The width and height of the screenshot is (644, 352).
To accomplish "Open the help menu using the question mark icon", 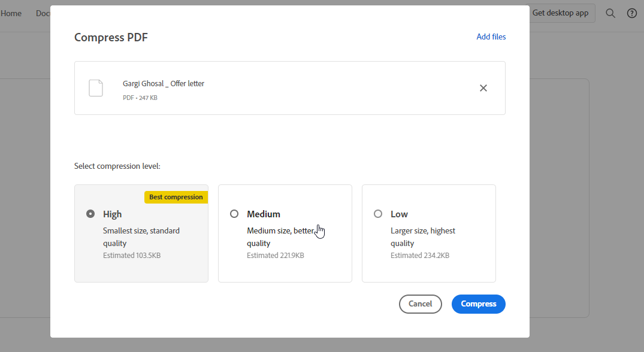I will tap(631, 13).
